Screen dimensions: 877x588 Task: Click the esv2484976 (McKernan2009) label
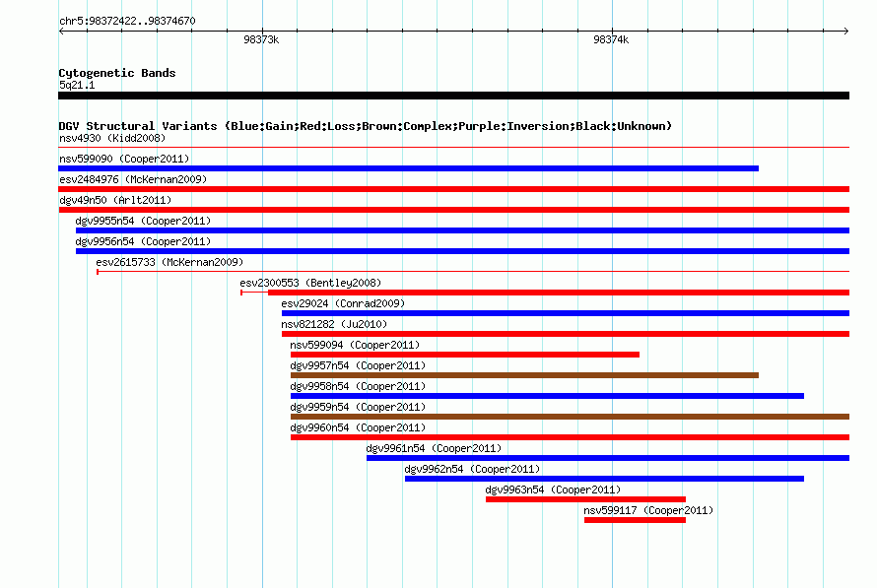(x=133, y=179)
